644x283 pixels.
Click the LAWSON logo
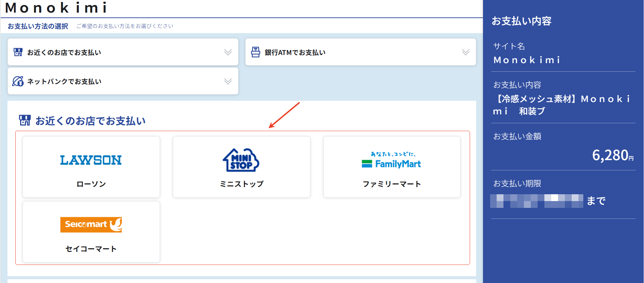(91, 160)
